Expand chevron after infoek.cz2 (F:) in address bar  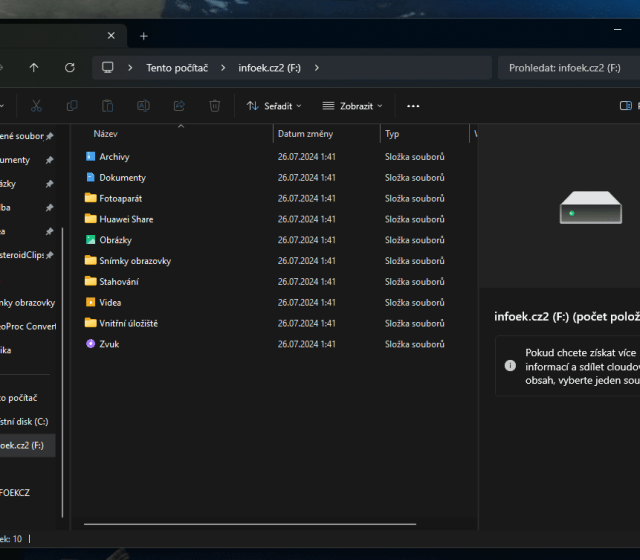pyautogui.click(x=317, y=68)
